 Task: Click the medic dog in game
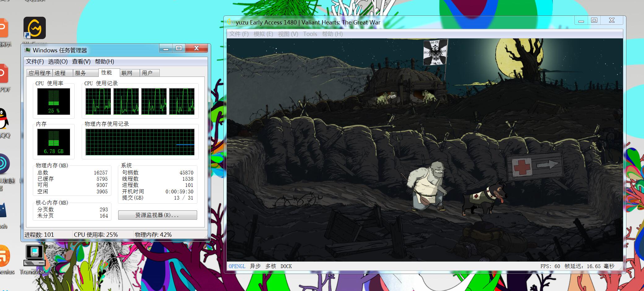[x=485, y=198]
